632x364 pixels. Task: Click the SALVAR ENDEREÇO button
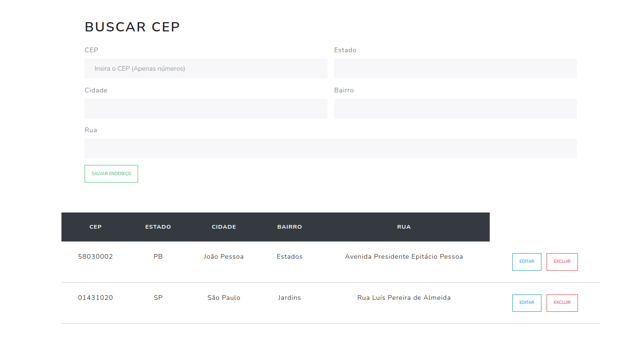111,174
